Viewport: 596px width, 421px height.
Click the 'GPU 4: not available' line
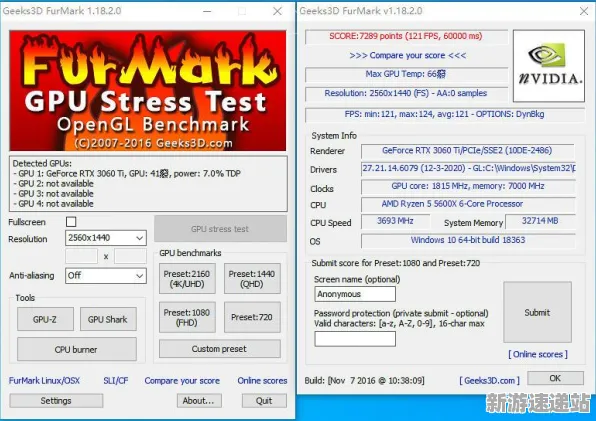pyautogui.click(x=53, y=204)
